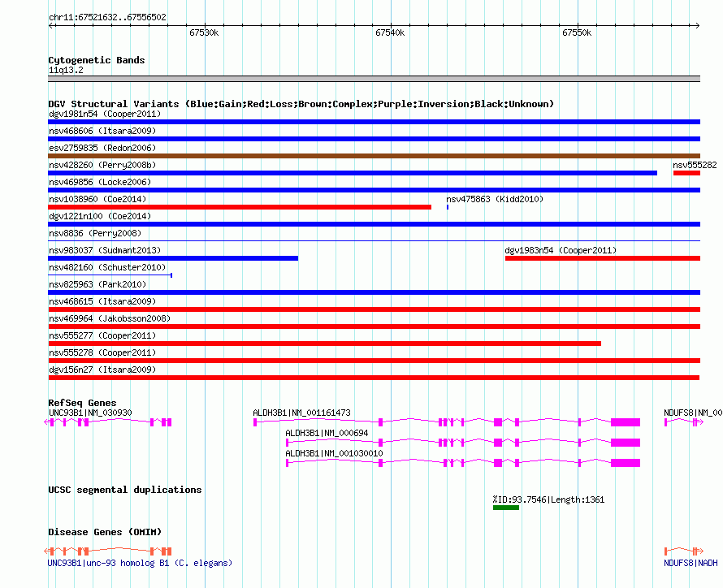Click the 11q13.2 cytogenetic band bar

[374, 79]
